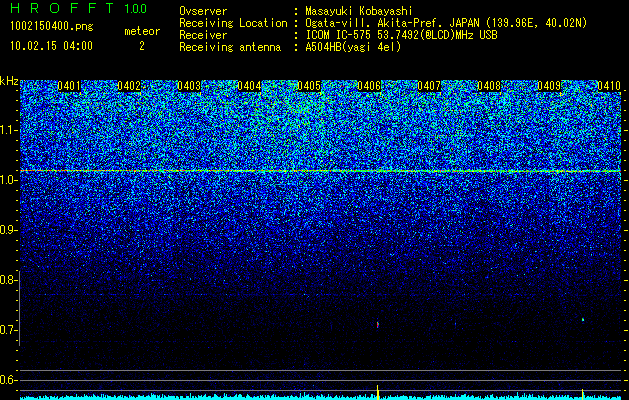Select the file name 1002150400.png
This screenshot has height=400, width=629.
(x=51, y=27)
